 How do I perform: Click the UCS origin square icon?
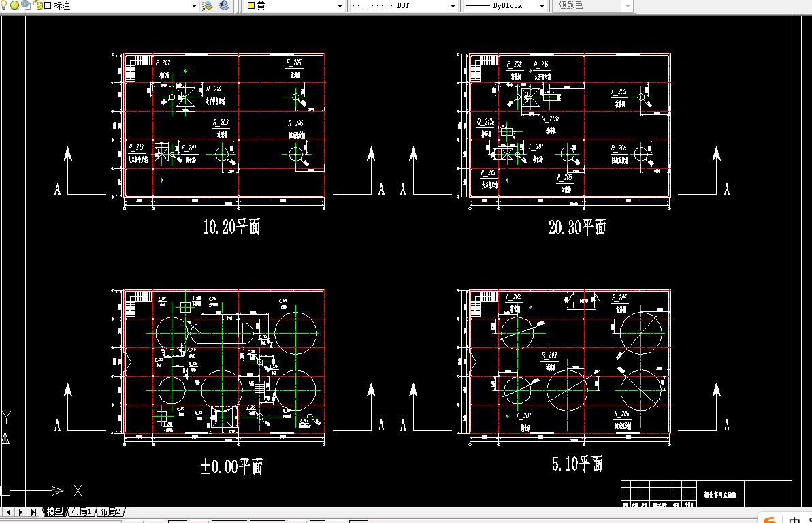tap(5, 490)
